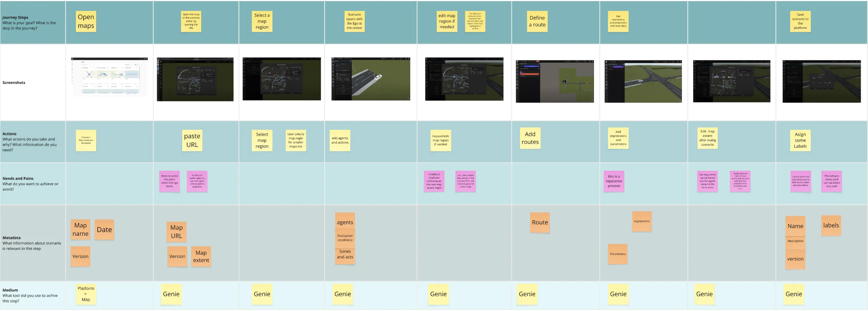Select the orange 'description' note

pyautogui.click(x=795, y=242)
